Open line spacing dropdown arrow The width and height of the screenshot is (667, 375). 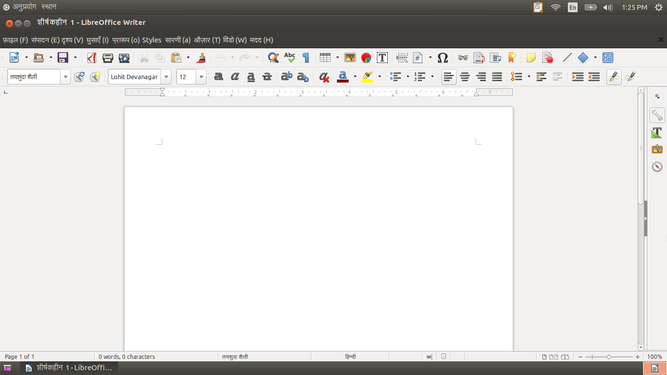529,77
